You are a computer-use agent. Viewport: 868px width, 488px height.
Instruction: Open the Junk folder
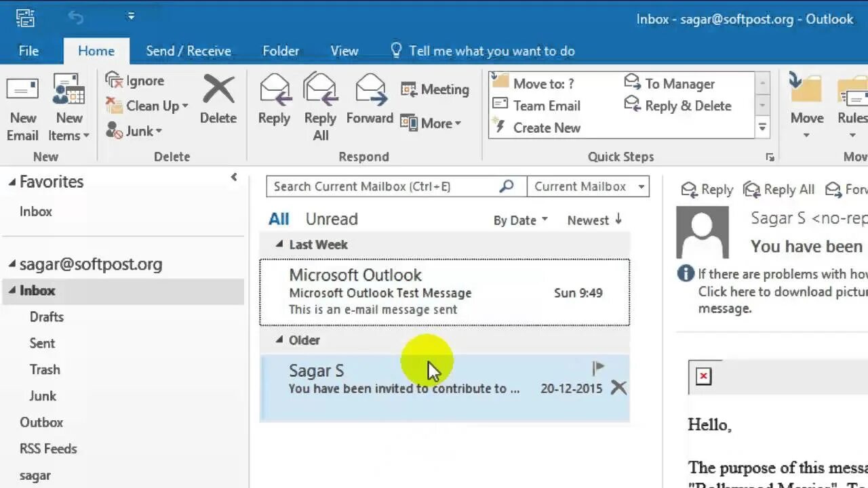pos(43,396)
